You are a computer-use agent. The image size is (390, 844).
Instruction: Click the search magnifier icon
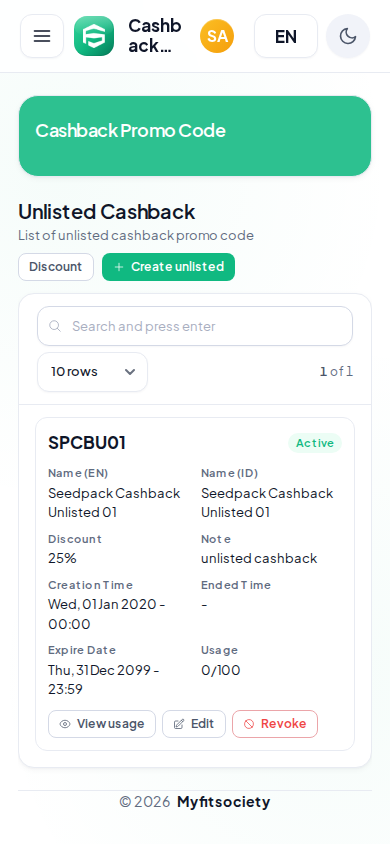(54, 326)
